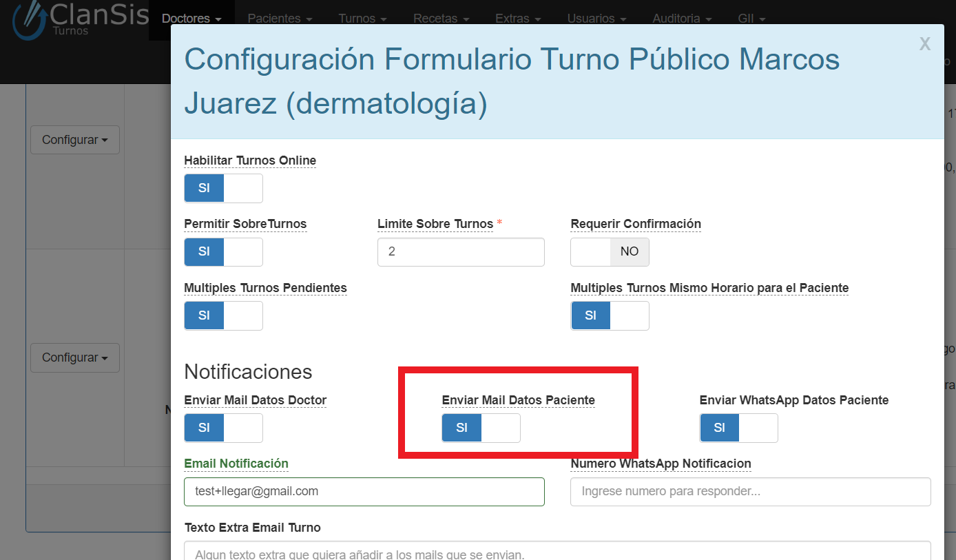Disable the Permitir SobreTurnos switch
Viewport: 956px width, 560px height.
223,252
